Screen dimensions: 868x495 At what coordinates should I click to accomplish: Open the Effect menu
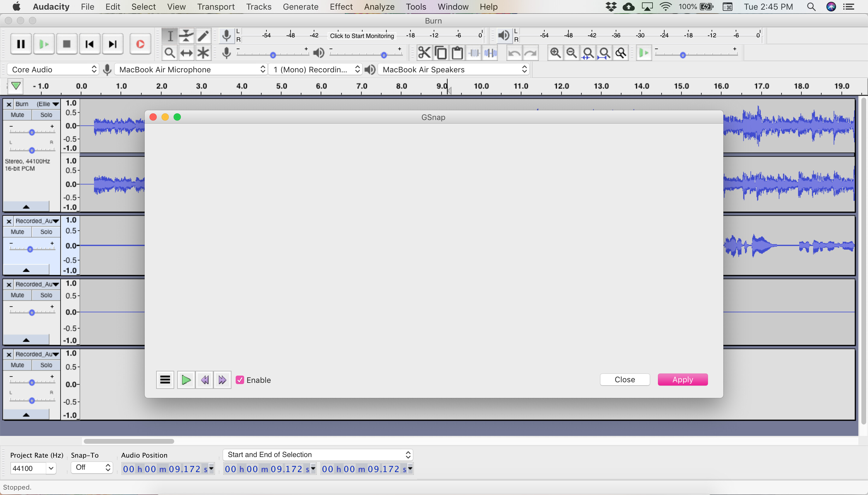click(341, 7)
